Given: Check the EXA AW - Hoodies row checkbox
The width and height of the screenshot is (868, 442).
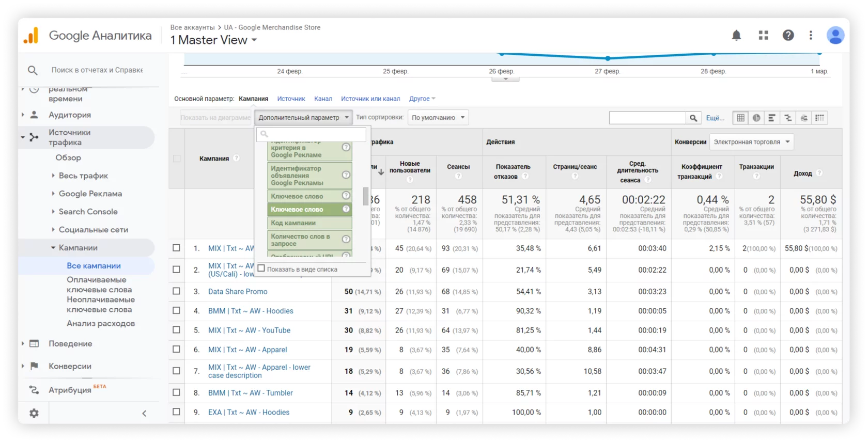Looking at the screenshot, I should pyautogui.click(x=177, y=412).
